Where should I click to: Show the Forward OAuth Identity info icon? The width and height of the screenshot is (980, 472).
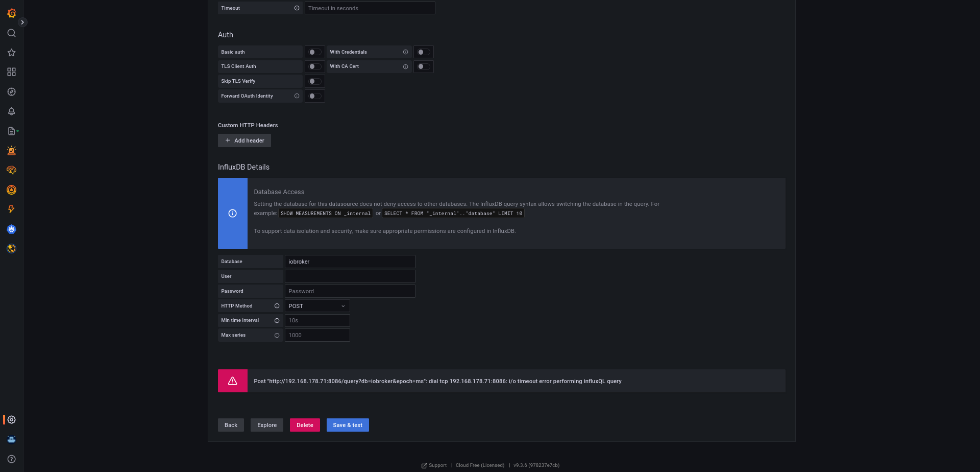297,96
